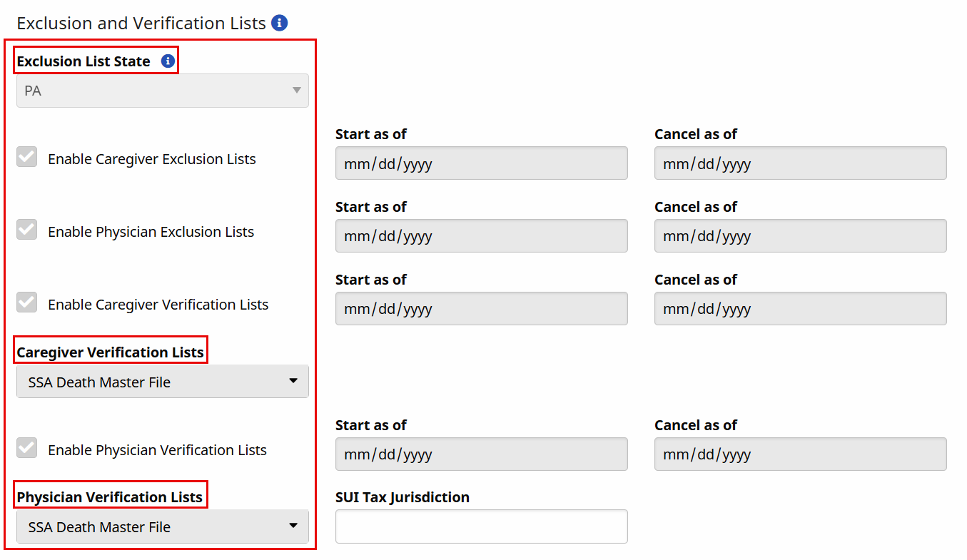
Task: Open the Exclusion List State PA dropdown
Action: point(163,91)
